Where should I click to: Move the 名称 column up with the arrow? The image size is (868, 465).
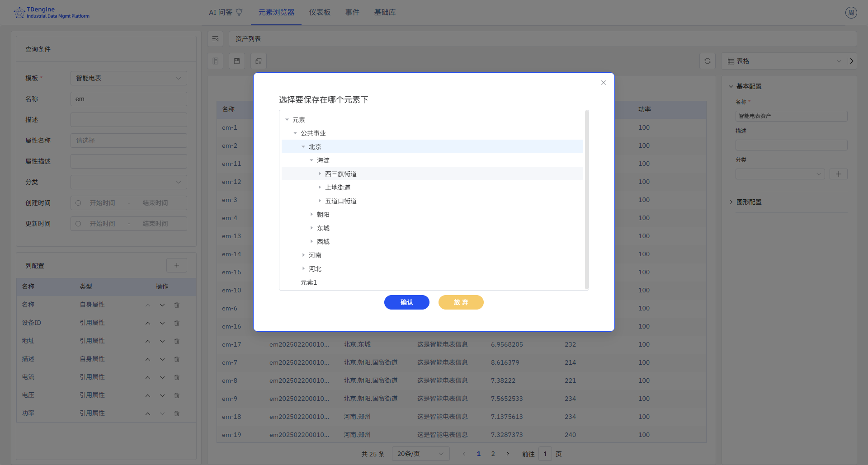click(x=148, y=305)
